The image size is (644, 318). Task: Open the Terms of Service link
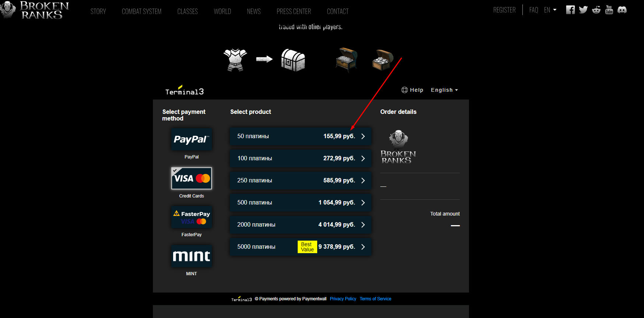(x=375, y=299)
